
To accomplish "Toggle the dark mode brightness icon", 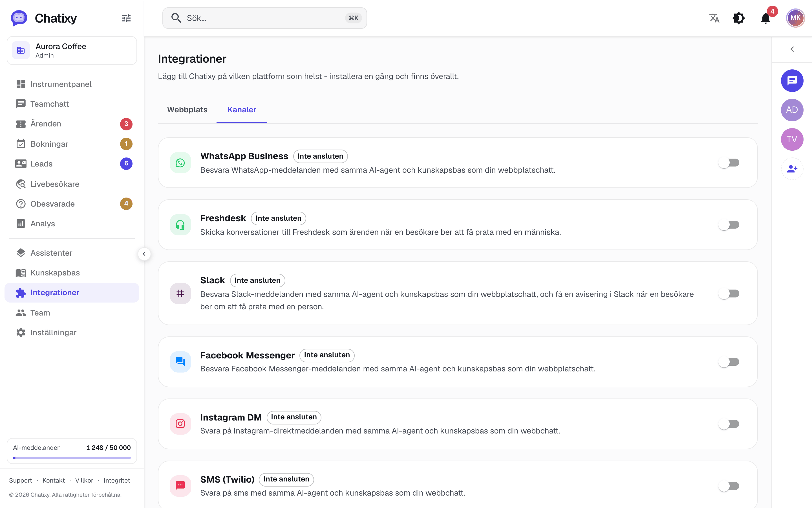I will pos(738,18).
